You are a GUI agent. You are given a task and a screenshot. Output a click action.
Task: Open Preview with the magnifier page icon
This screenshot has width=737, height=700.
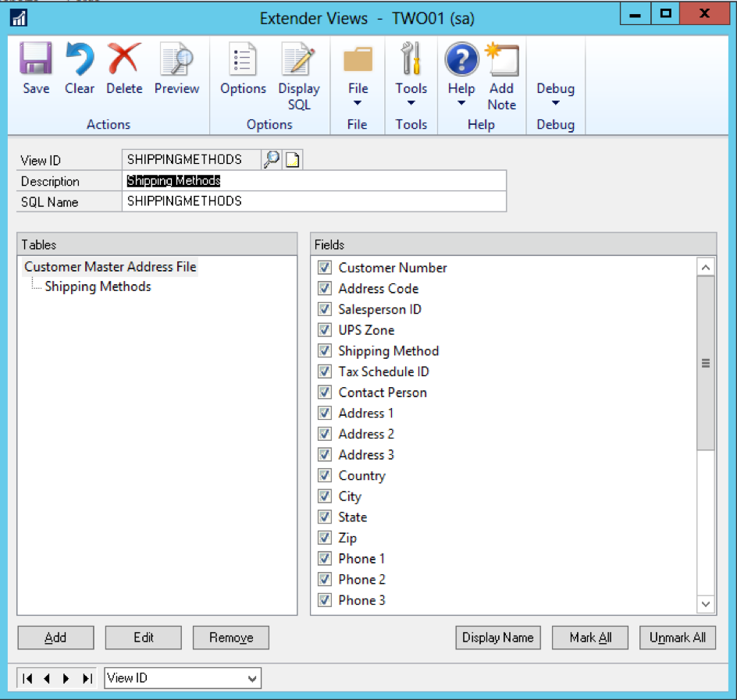[176, 59]
